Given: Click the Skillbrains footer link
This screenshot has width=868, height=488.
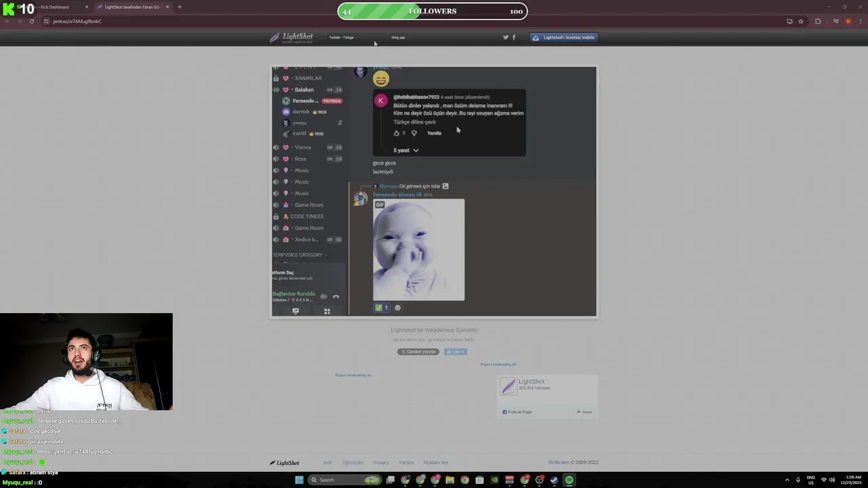Looking at the screenshot, I should [559, 462].
